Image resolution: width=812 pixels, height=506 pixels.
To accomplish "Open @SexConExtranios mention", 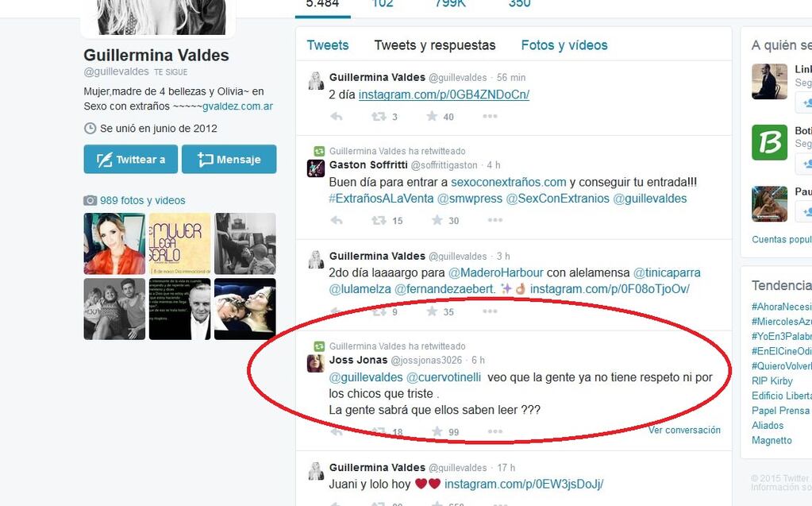I will point(558,199).
